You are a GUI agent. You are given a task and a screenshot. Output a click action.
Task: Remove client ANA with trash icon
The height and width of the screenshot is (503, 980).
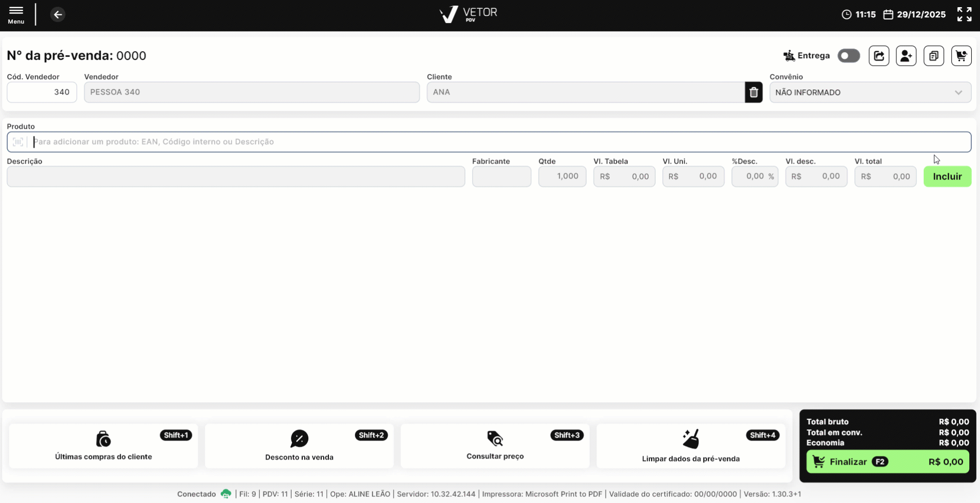click(753, 93)
